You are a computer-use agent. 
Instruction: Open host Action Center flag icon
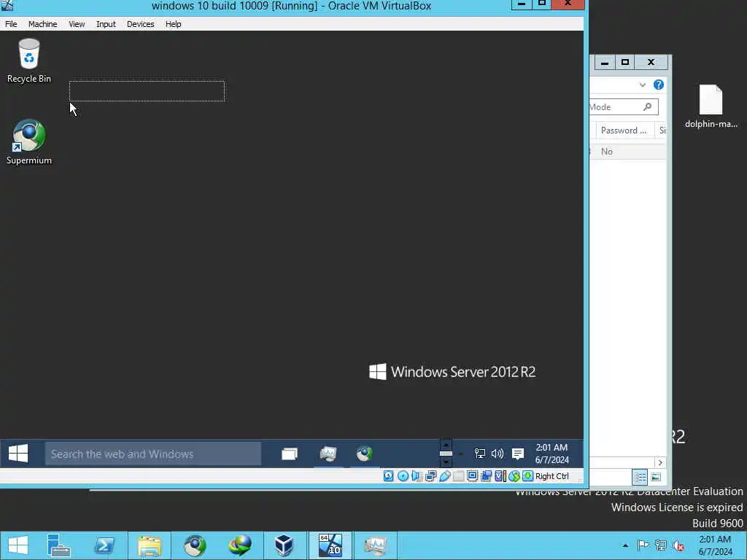(643, 545)
